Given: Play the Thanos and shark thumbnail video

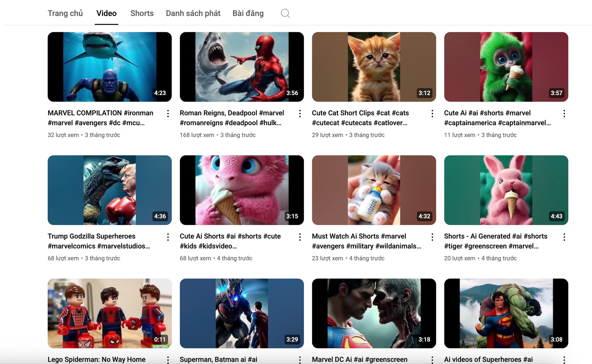Looking at the screenshot, I should (x=110, y=67).
